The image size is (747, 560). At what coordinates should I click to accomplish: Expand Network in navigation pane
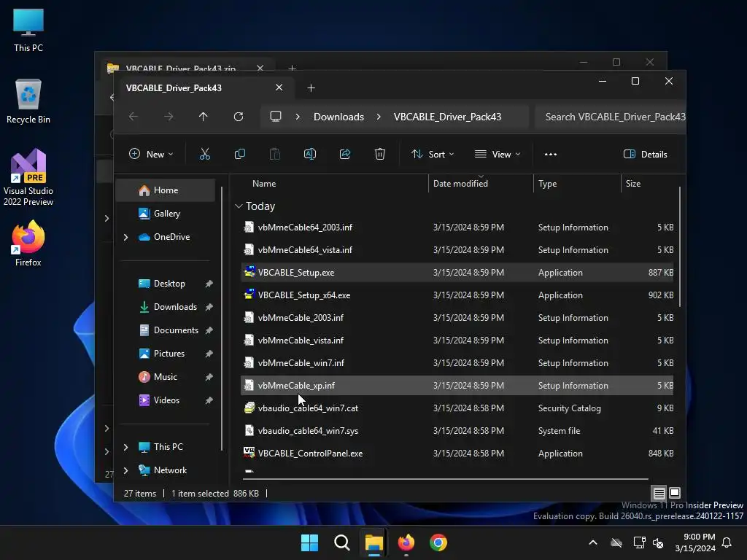[125, 470]
